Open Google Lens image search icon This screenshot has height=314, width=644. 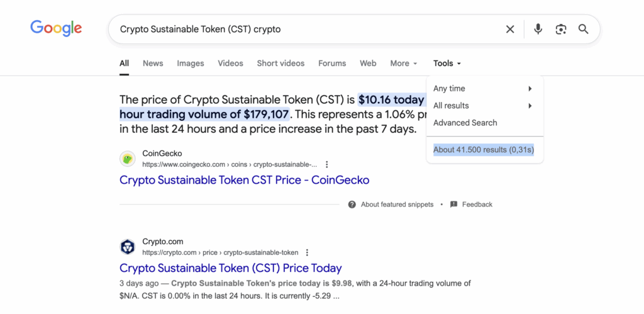point(561,29)
